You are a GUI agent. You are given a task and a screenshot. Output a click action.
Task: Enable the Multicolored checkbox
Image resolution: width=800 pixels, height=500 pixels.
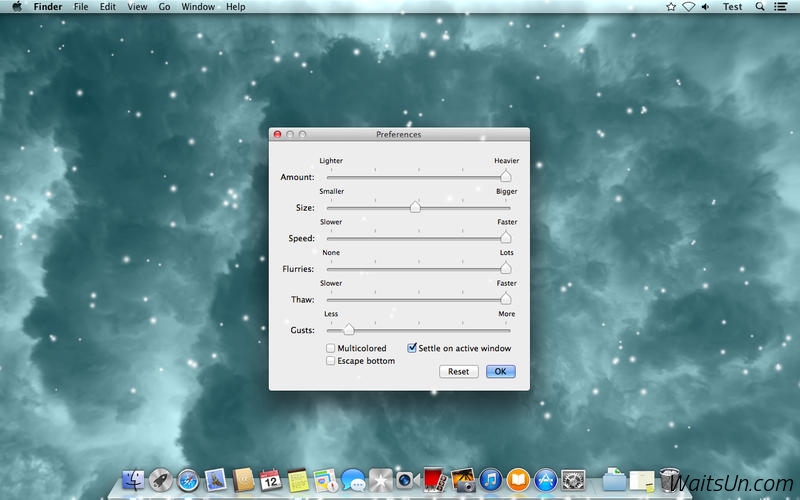click(331, 348)
